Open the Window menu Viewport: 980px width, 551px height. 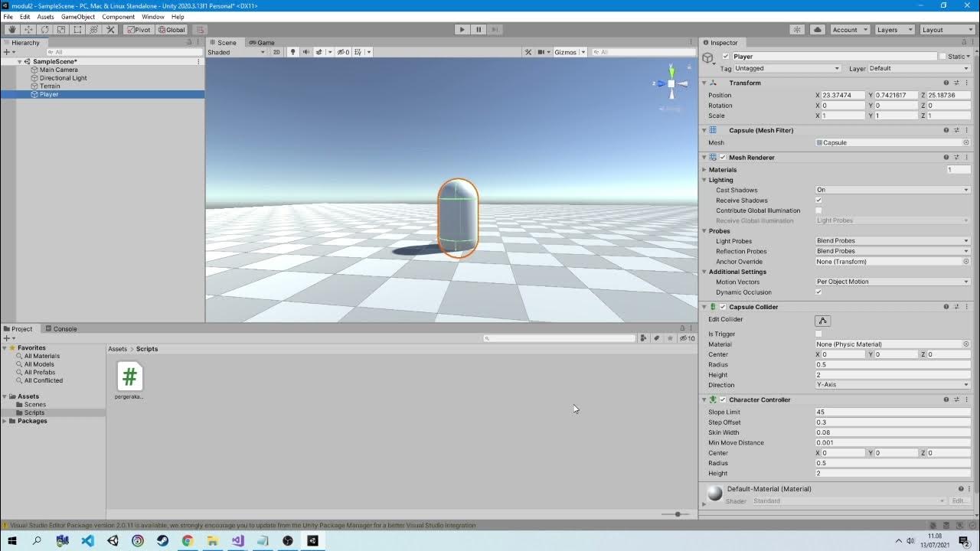[x=152, y=17]
